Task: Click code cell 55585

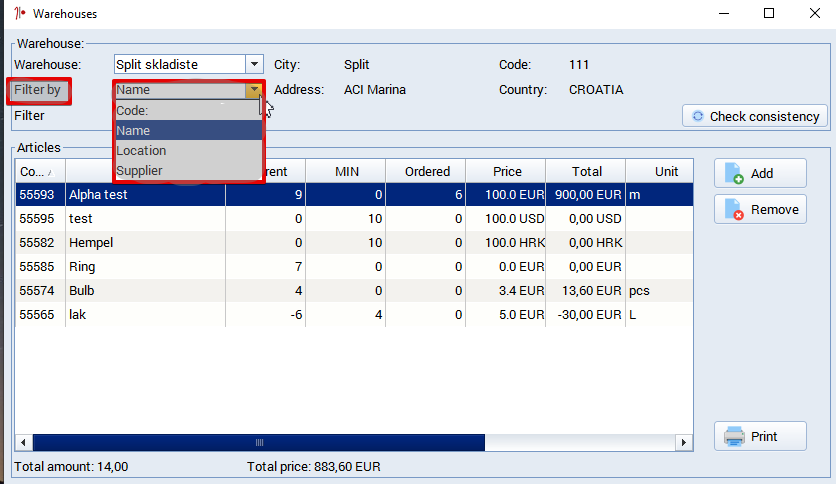Action: pos(40,267)
